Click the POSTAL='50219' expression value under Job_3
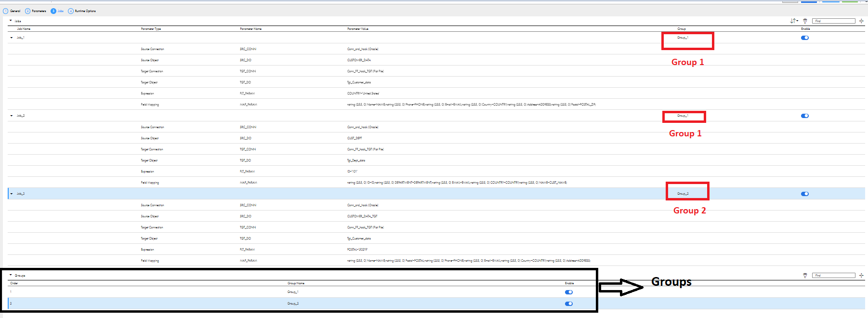The height and width of the screenshot is (318, 868). point(357,250)
